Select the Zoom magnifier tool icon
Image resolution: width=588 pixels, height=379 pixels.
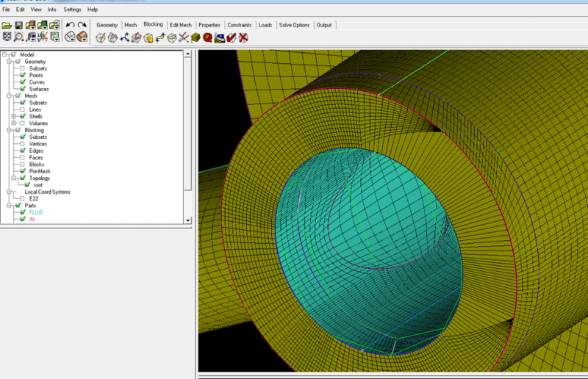[x=19, y=37]
